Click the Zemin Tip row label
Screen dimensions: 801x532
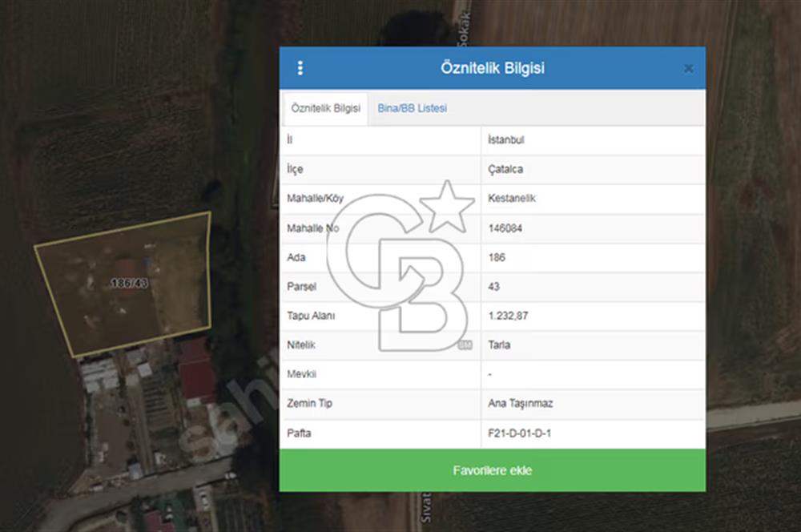(309, 404)
